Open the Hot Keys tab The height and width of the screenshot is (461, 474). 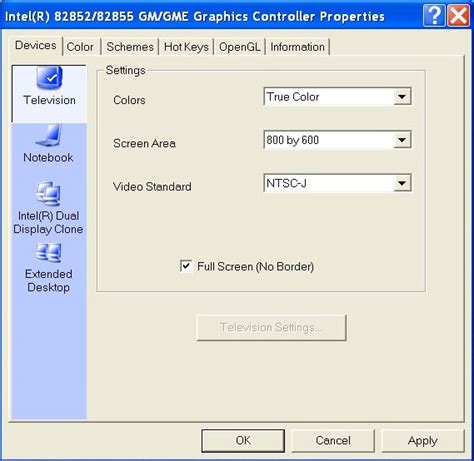point(186,47)
